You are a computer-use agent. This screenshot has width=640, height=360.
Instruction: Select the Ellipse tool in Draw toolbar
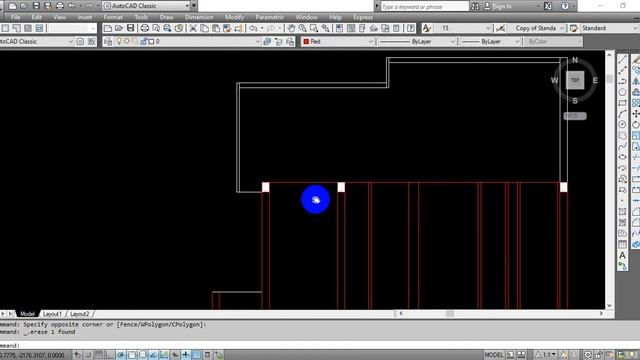(x=622, y=157)
